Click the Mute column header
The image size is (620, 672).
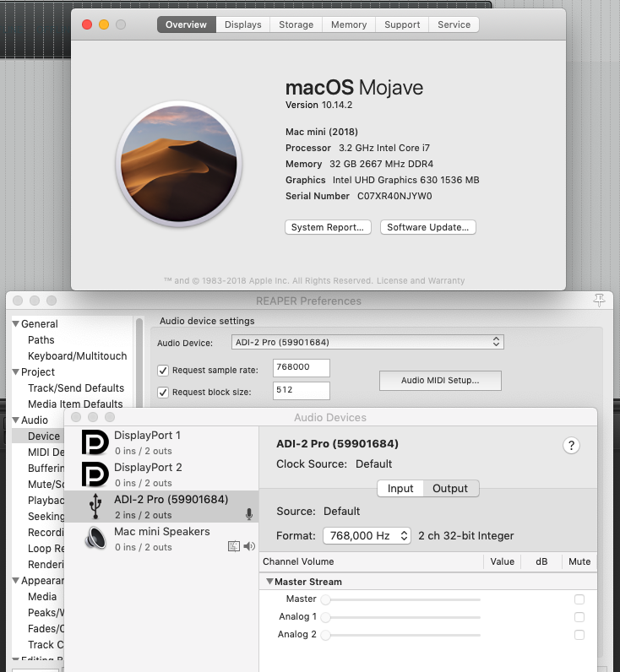point(579,561)
